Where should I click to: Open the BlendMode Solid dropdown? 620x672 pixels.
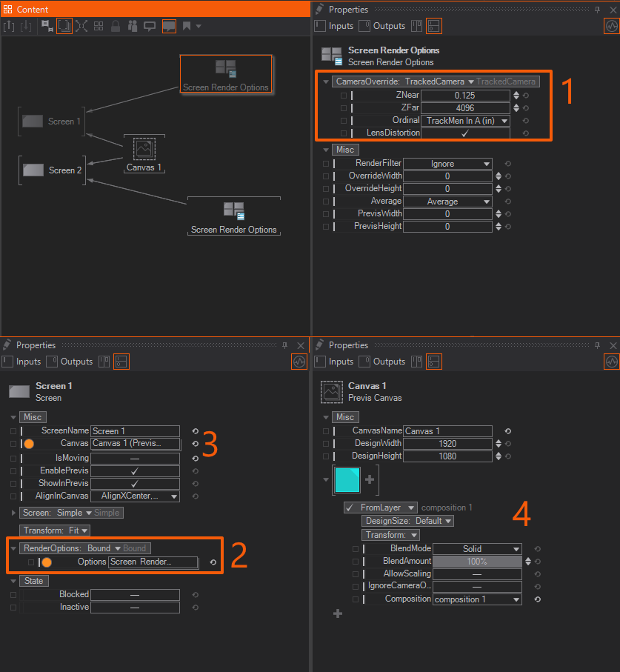[x=477, y=549]
